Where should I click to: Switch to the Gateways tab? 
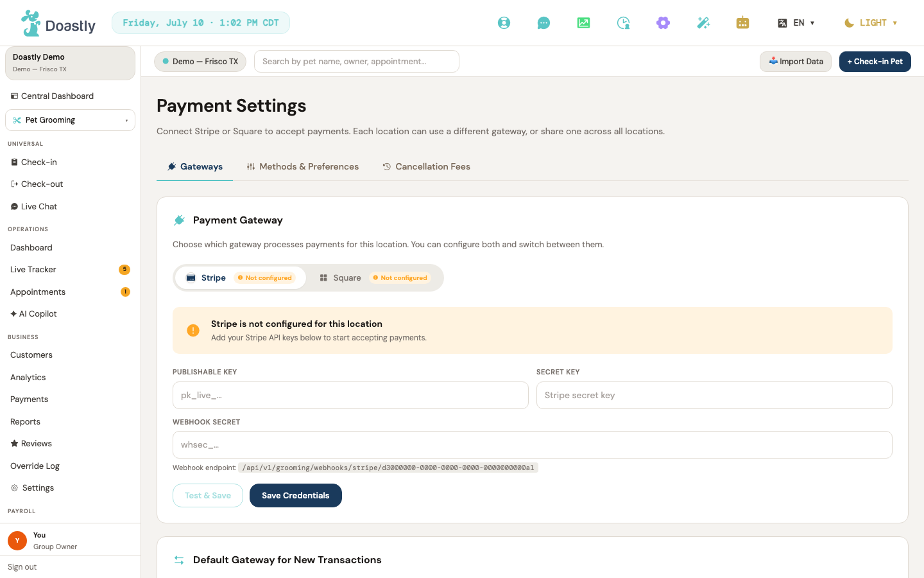click(194, 167)
